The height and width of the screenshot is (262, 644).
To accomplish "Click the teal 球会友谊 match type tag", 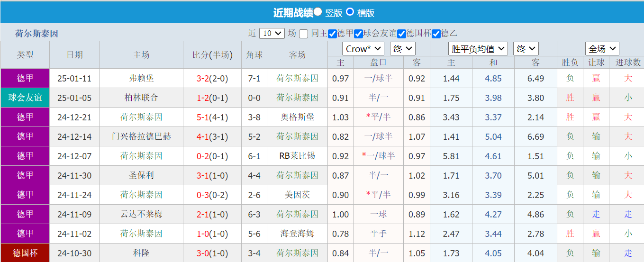I will 25,98.
